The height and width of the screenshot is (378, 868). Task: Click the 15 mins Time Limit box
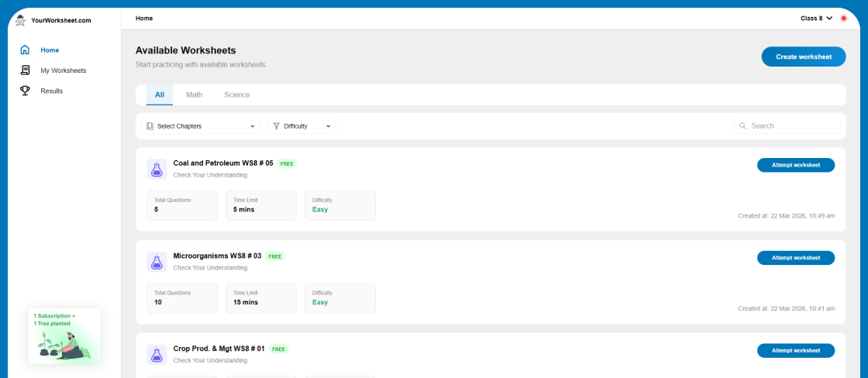click(x=261, y=298)
